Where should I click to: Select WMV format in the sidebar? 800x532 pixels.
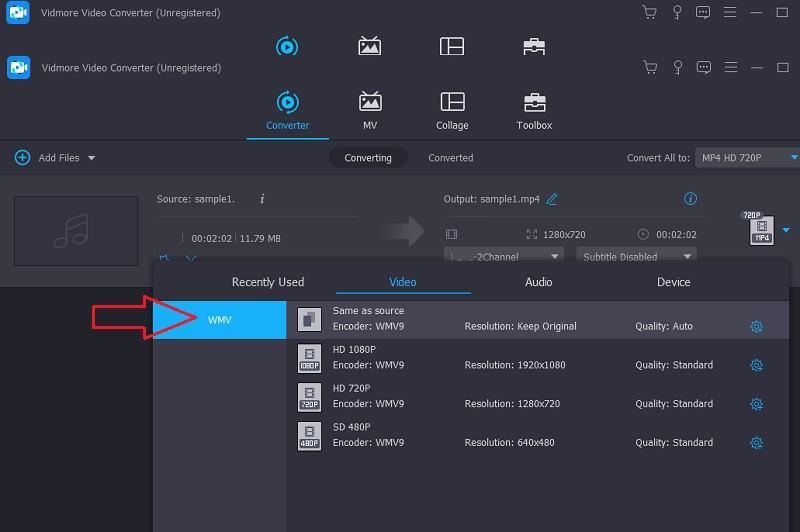219,319
